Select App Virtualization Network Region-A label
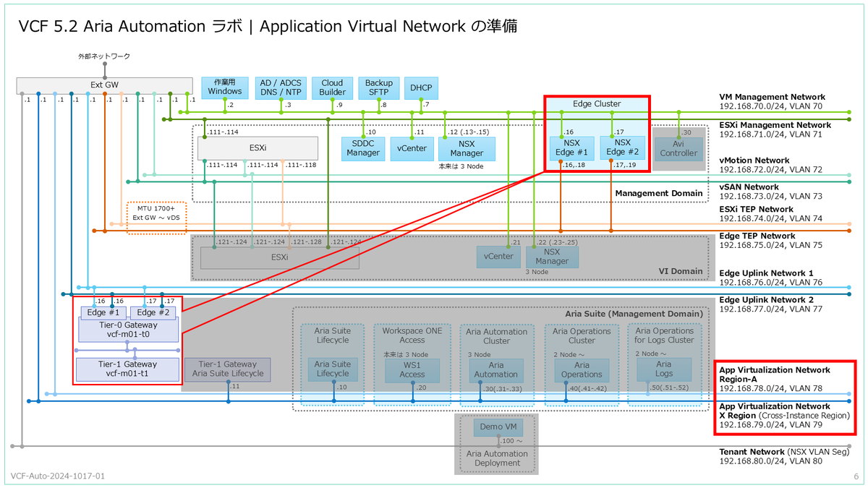The height and width of the screenshot is (488, 868). (x=775, y=374)
